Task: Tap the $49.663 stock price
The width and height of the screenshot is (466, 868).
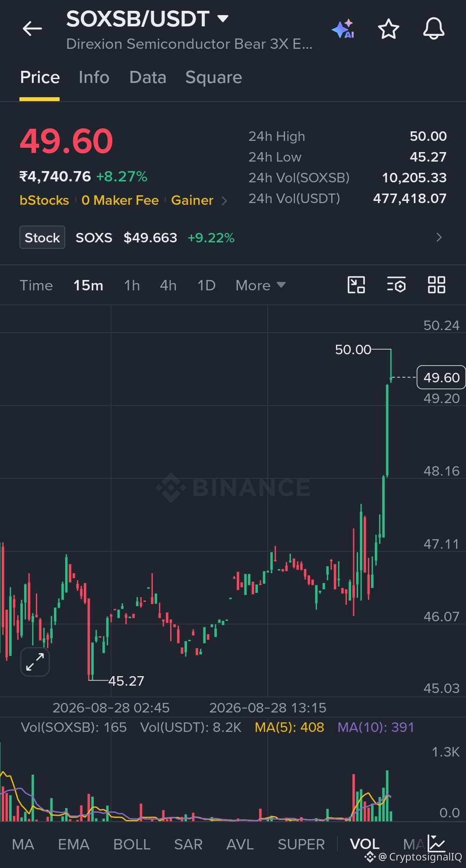Action: coord(150,238)
